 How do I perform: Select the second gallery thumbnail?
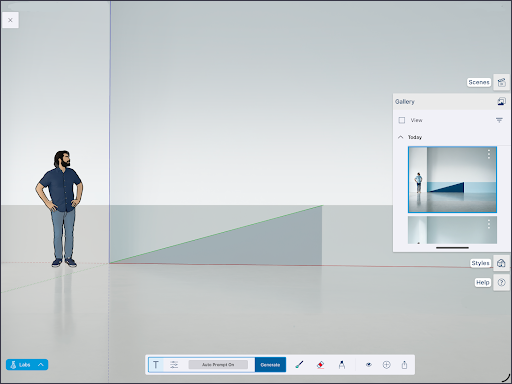click(x=452, y=230)
